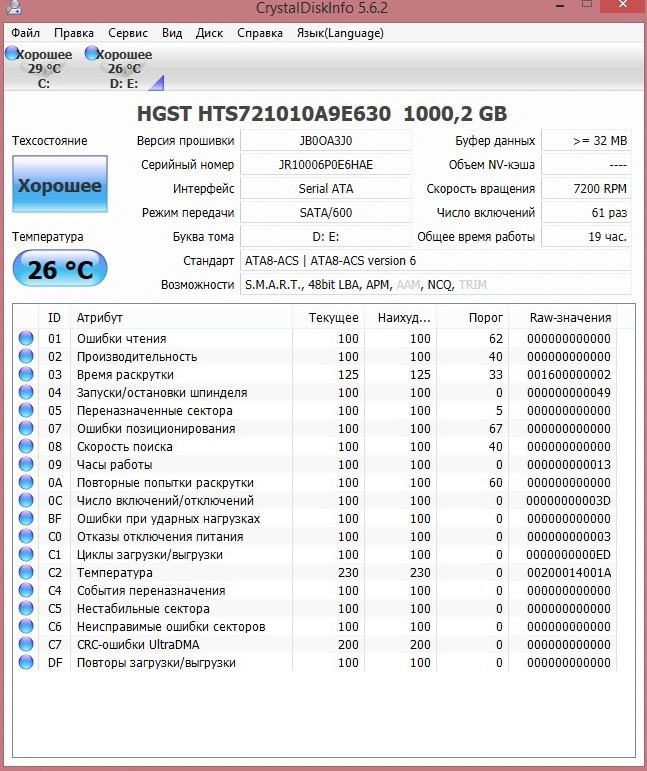Viewport: 647px width, 771px height.
Task: Click status icon for Циклы загрузки/выгрузки
Action: coord(26,554)
